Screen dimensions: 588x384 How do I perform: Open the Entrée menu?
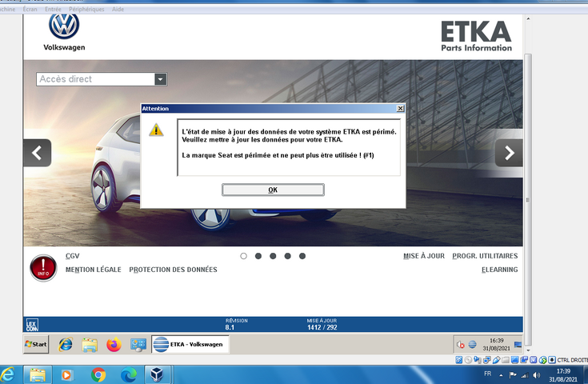click(x=53, y=10)
